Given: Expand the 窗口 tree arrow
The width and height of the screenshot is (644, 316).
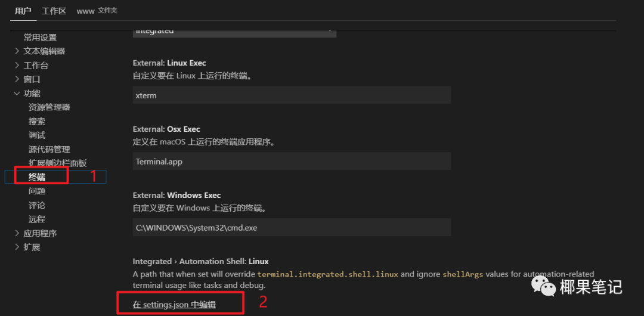Looking at the screenshot, I should (x=17, y=79).
